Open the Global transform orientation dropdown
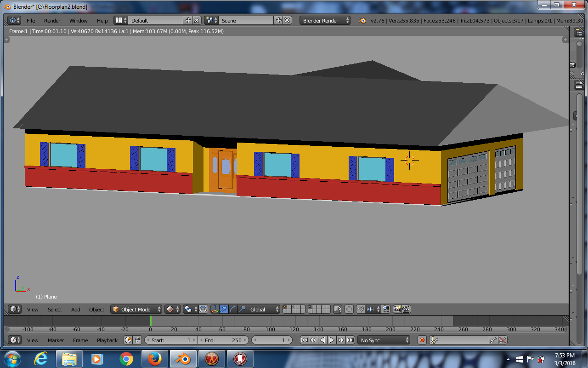 point(264,309)
